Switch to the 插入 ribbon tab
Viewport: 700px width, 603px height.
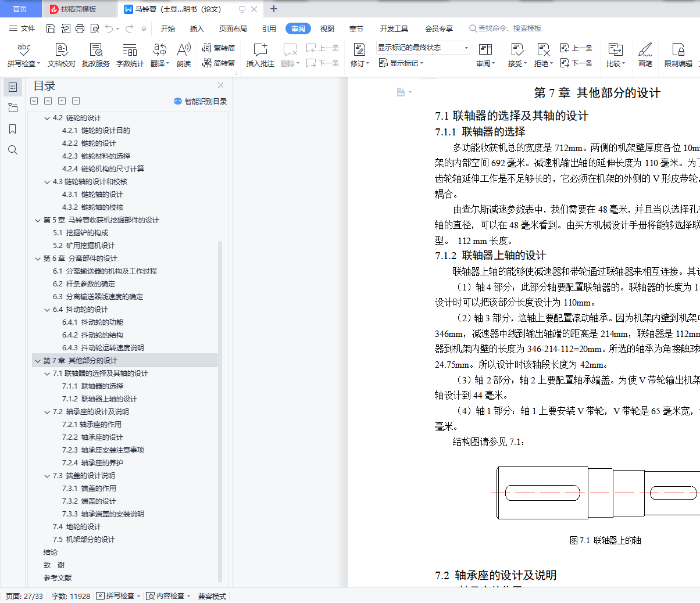point(197,28)
